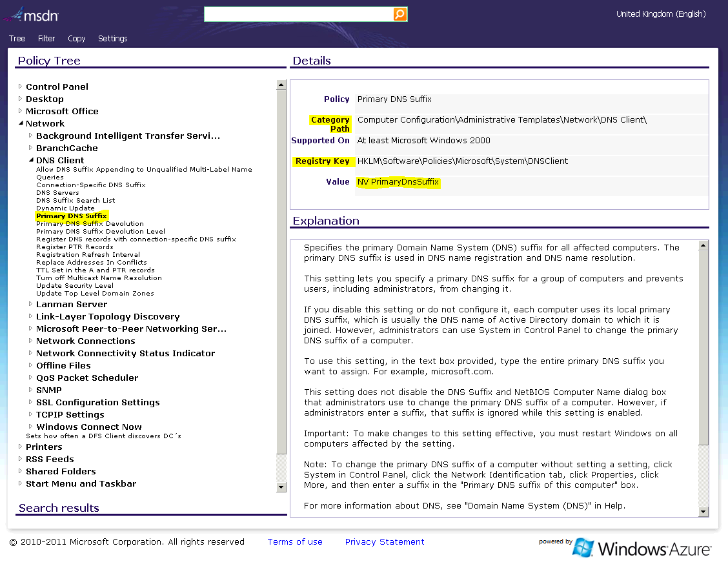The width and height of the screenshot is (728, 566).
Task: Expand the Shared Folders node arrow
Action: tap(20, 471)
